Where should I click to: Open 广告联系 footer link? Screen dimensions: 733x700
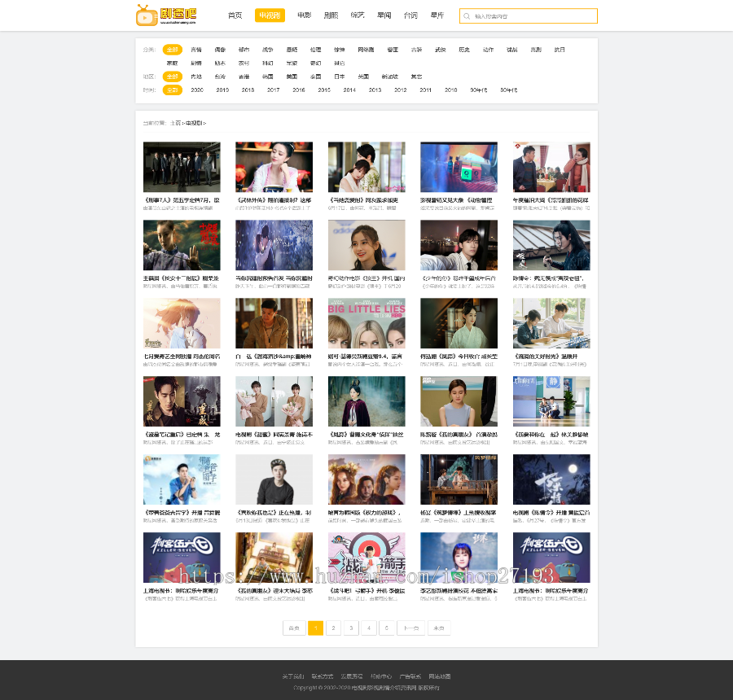(x=410, y=676)
